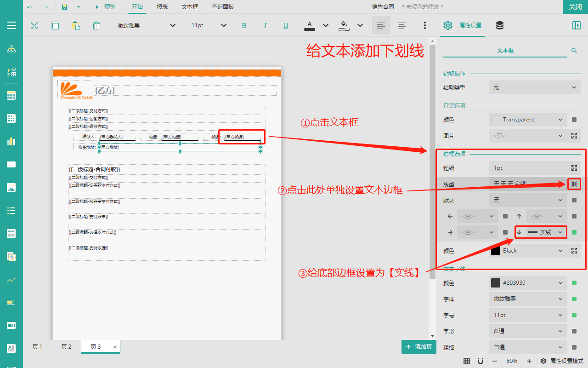Open the hamburger menu in sidebar
Viewport: 588px width, 368px height.
[x=11, y=25]
